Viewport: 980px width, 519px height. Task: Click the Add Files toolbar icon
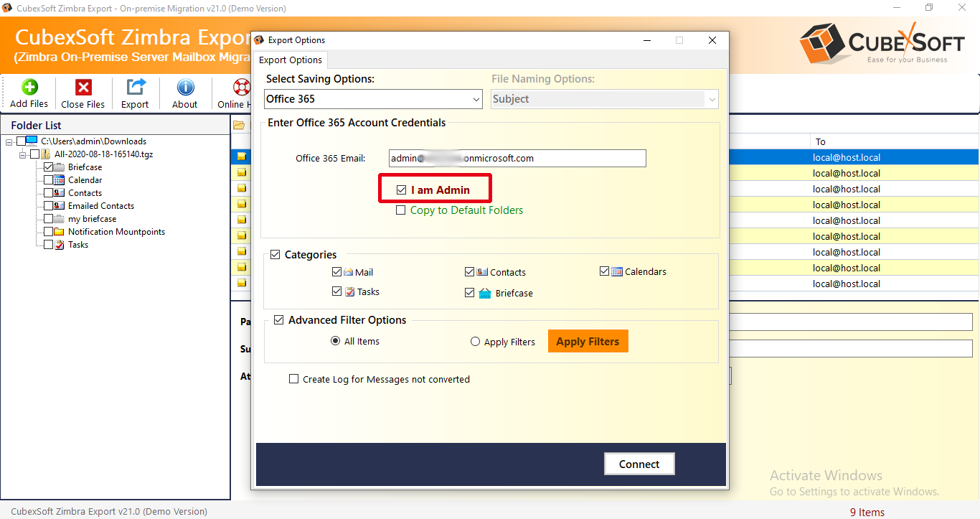coord(29,87)
